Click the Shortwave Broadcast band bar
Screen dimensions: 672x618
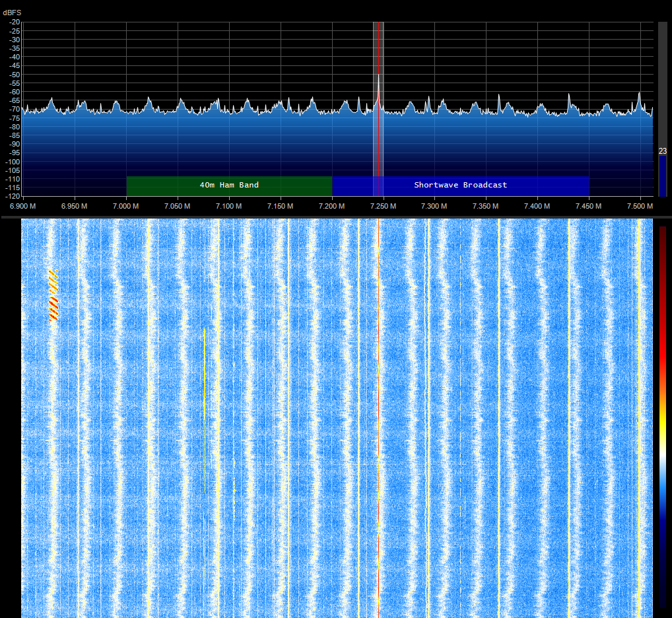[x=460, y=186]
